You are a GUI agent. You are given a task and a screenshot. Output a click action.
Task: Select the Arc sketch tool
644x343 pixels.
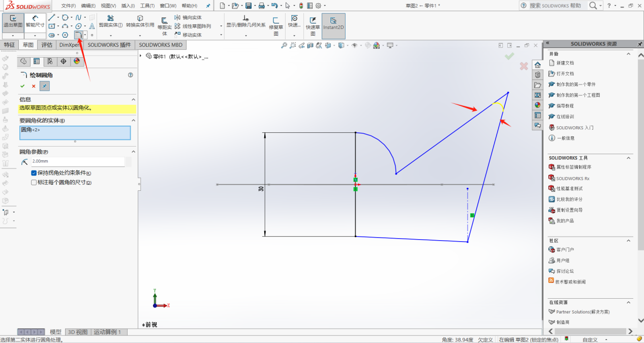(65, 26)
